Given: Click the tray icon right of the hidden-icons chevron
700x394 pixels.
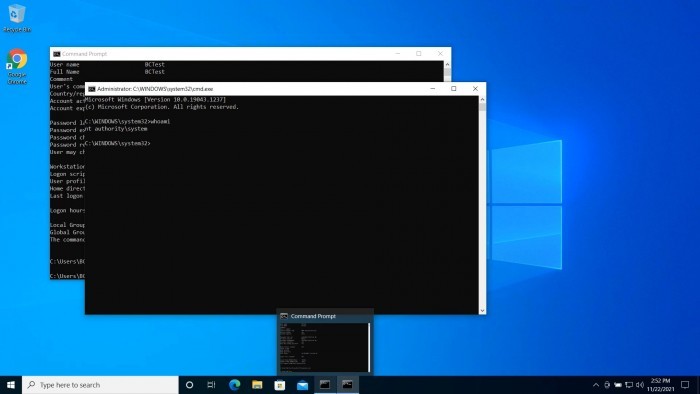Looking at the screenshot, I should tap(607, 385).
